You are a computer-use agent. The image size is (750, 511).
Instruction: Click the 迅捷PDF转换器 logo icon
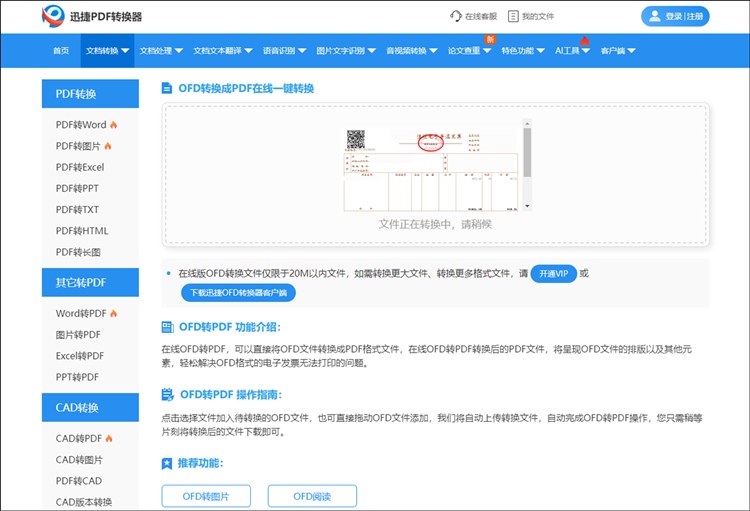coord(53,16)
